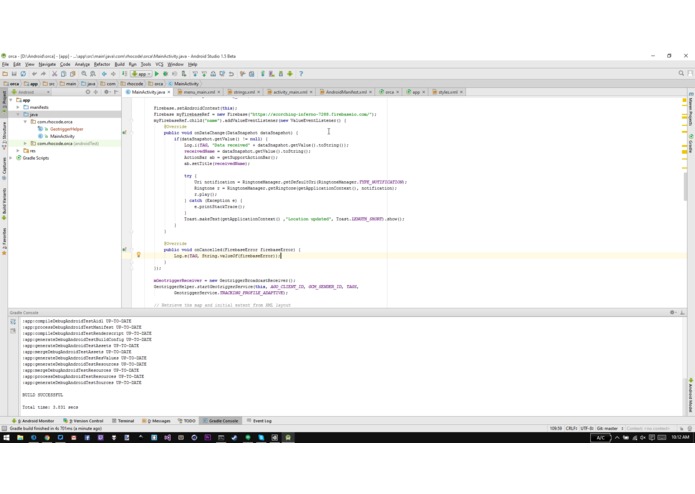Click the Synchronize toolbar icon
This screenshot has width=695, height=494.
click(x=23, y=74)
